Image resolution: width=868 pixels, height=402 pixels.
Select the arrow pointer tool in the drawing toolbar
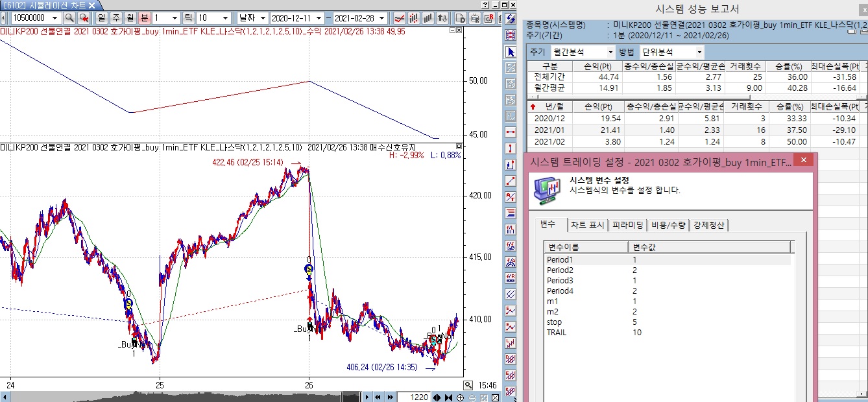coord(511,52)
